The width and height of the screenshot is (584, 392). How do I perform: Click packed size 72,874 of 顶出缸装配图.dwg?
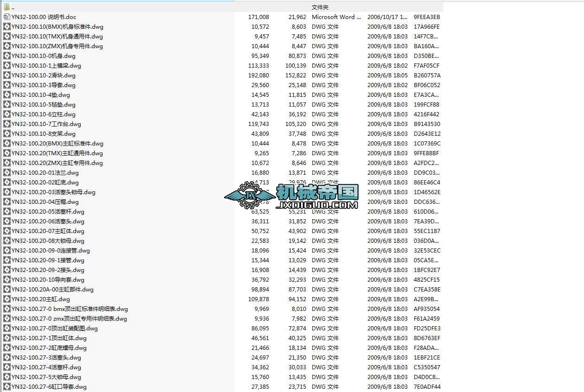point(297,328)
